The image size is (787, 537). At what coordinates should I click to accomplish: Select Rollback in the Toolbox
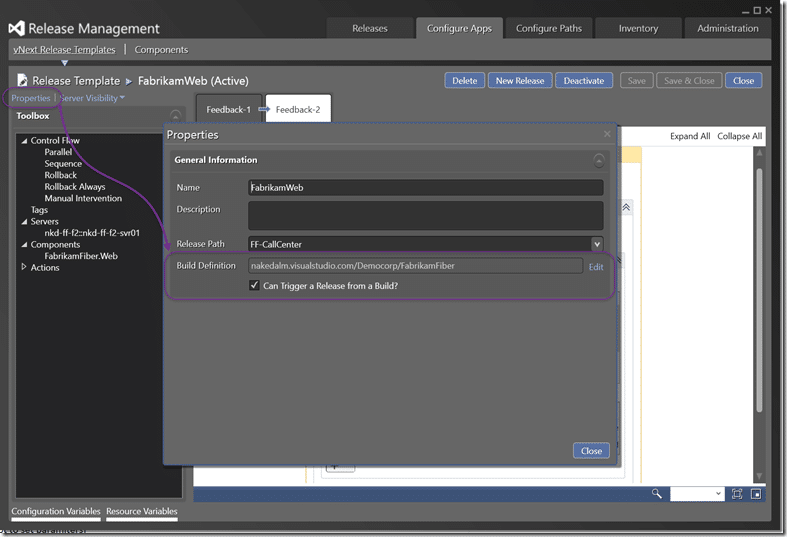click(x=61, y=175)
